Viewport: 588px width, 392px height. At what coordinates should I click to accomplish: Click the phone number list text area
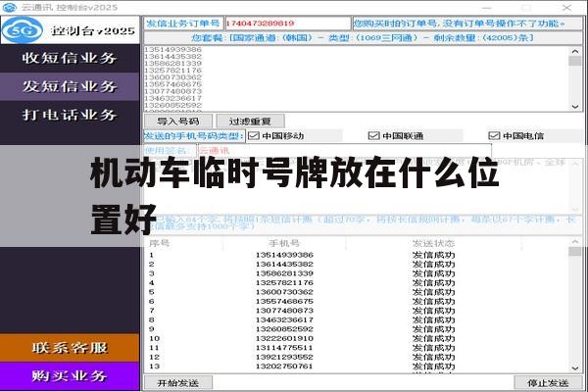[x=357, y=78]
